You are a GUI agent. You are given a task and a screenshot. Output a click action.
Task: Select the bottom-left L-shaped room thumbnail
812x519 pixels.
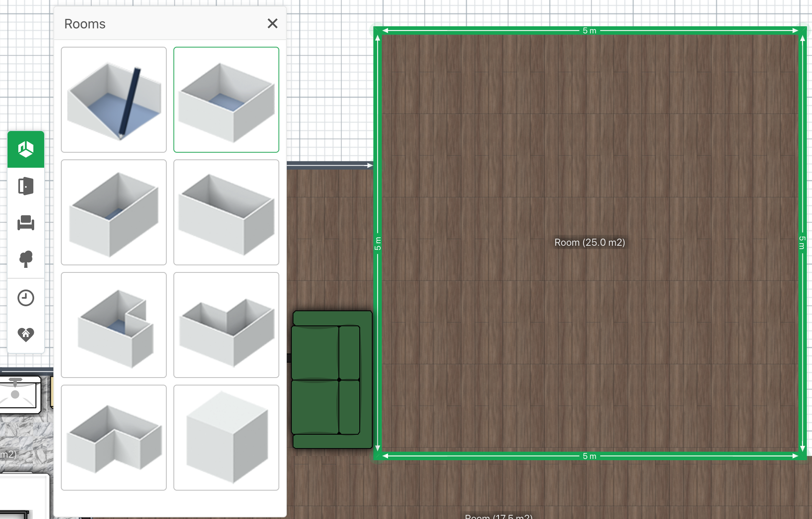[x=114, y=438]
